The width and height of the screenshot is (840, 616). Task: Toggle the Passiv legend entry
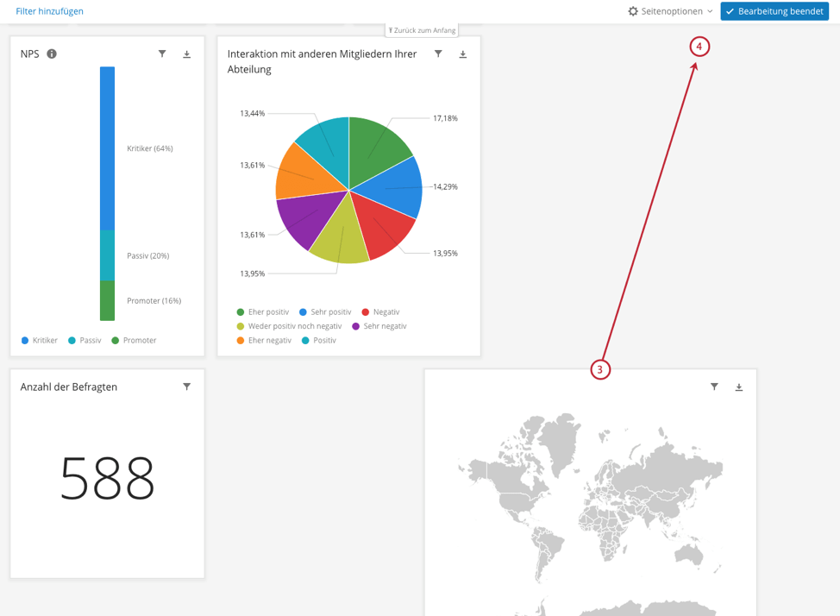(85, 341)
